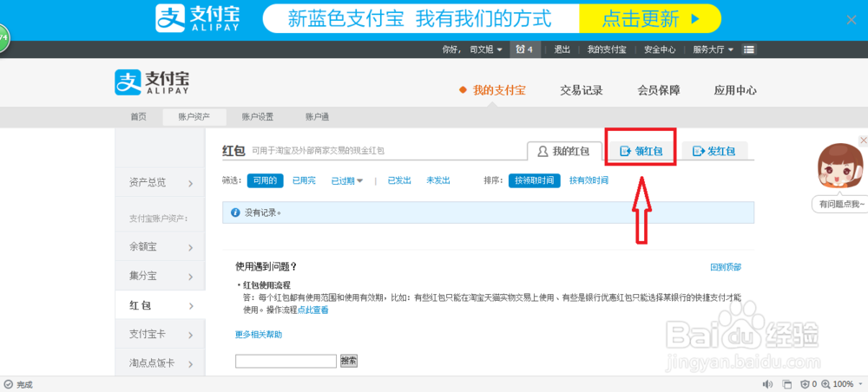The image size is (868, 392).
Task: Open the 账户通 sub-navigation tab
Action: point(317,117)
